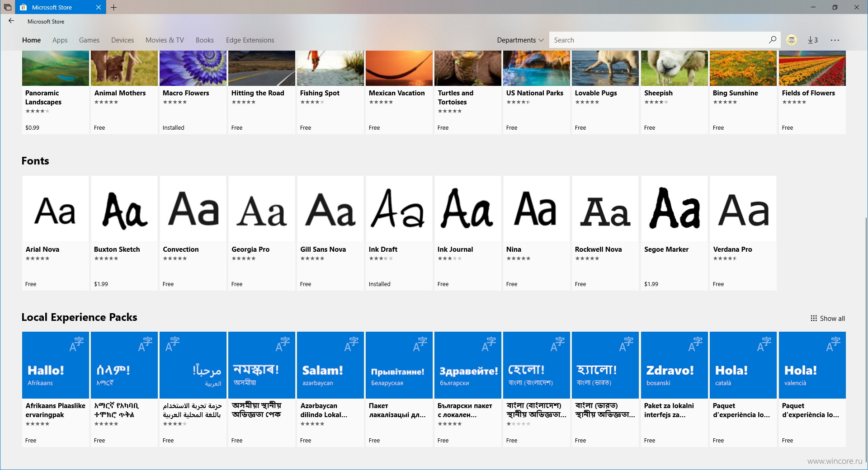The image size is (868, 470).
Task: Open the Gill Sans Nova font tile
Action: point(330,233)
